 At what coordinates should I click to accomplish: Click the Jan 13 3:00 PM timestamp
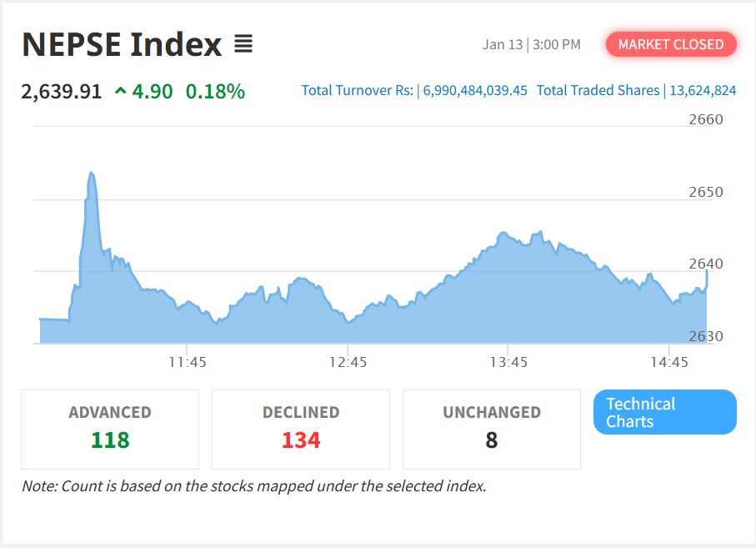coord(531,44)
